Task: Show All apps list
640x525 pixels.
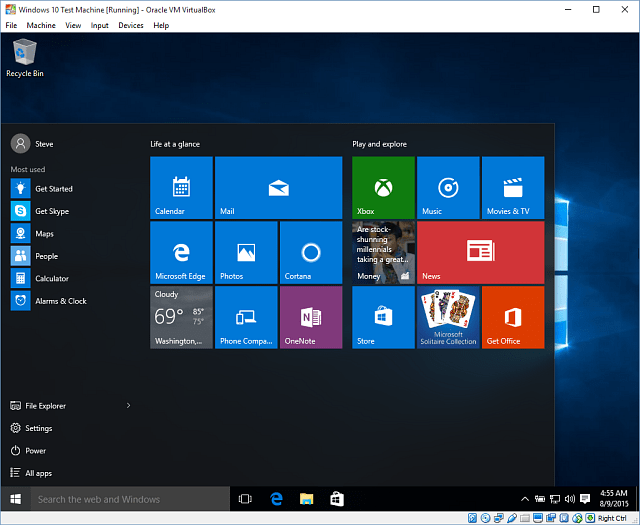Action: (31, 473)
